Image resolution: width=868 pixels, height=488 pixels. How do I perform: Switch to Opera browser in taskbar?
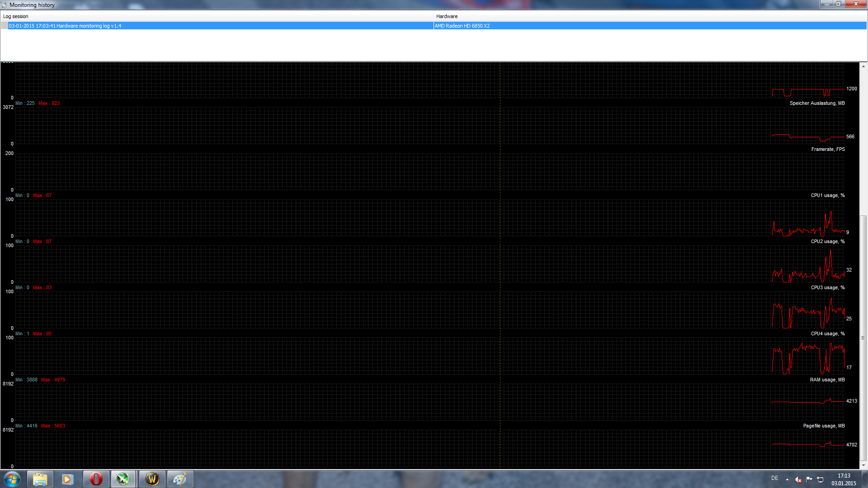point(96,479)
